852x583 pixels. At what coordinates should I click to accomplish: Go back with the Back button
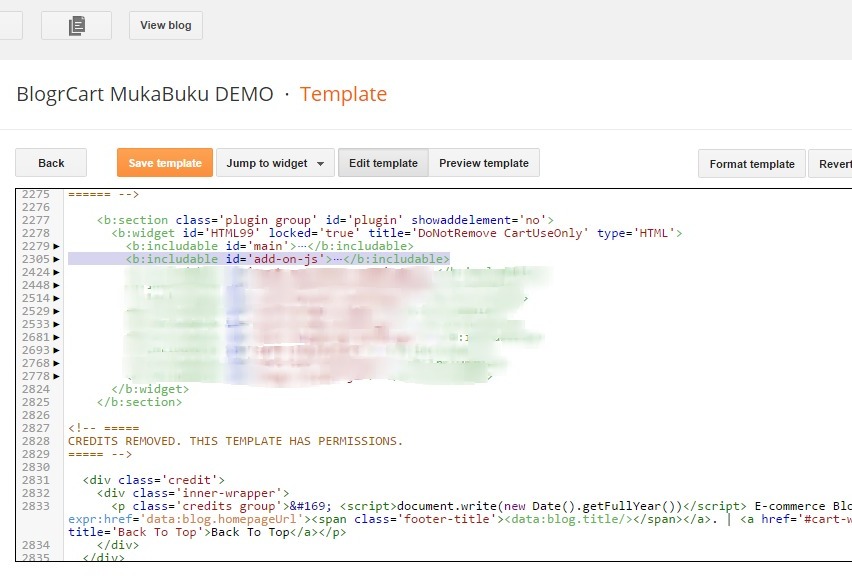[51, 163]
